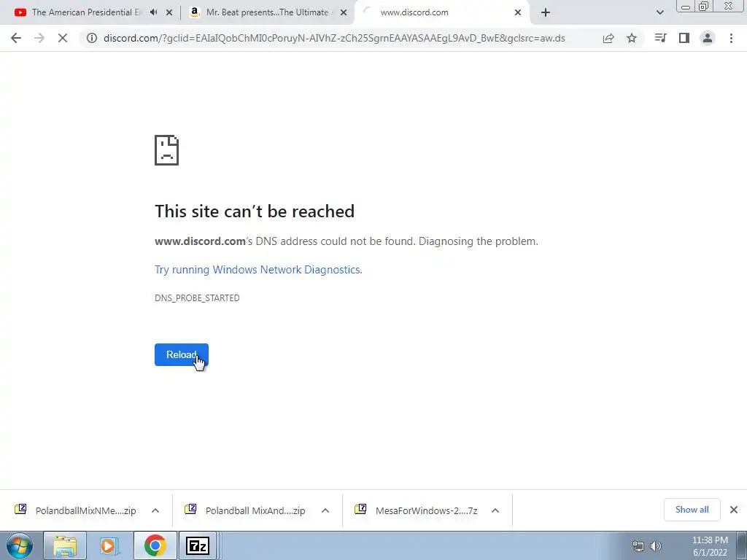This screenshot has width=747, height=560.
Task: Launch Windows Media Player from taskbar
Action: point(109,545)
